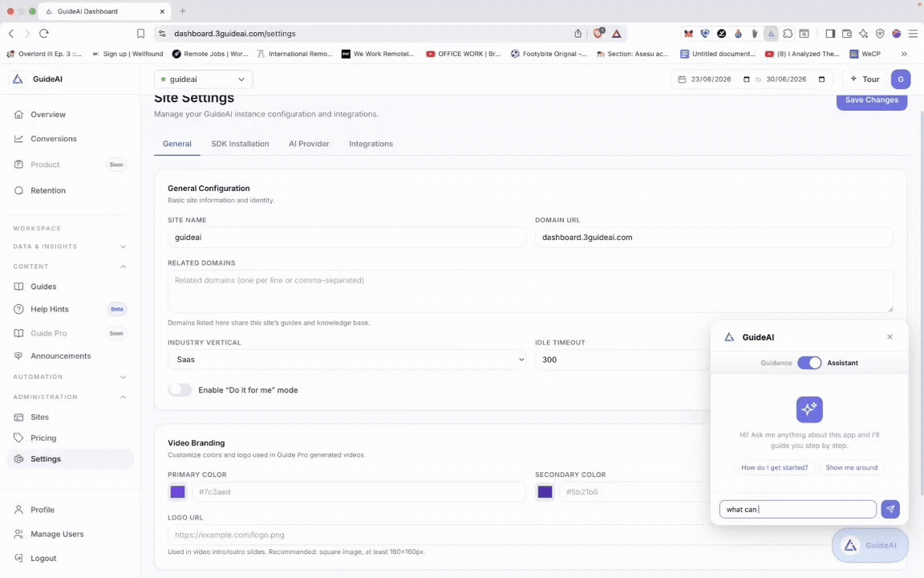Click the browser address bar URL
Viewport: 924px width, 578px height.
coord(234,34)
